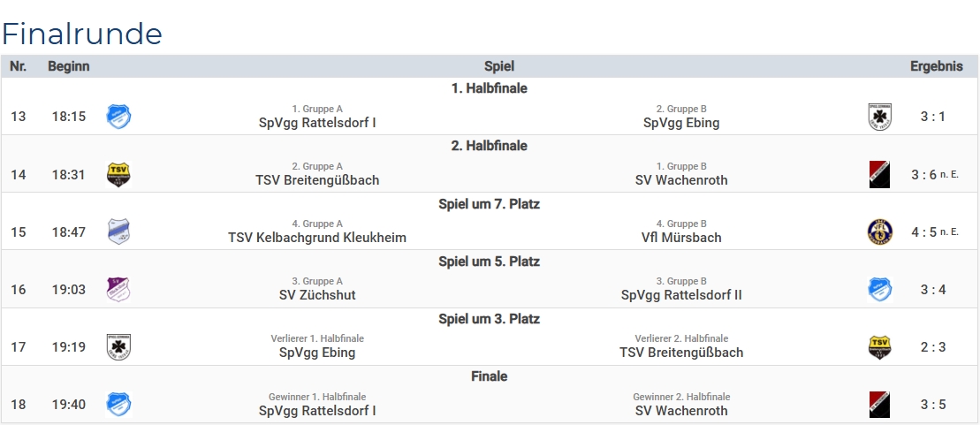Click SpVgg Ebing crest in 1. Halbfinale row
This screenshot has width=980, height=425.
879,117
